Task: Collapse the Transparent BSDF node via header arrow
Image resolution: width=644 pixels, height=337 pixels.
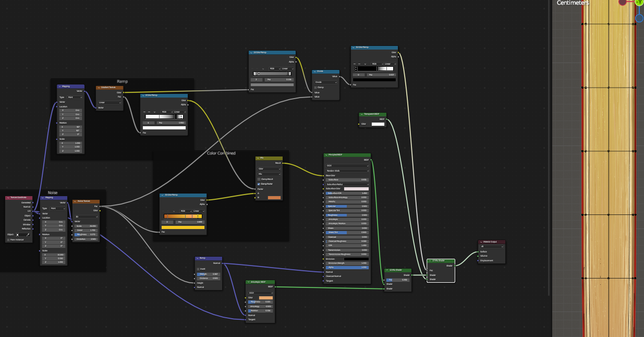Action: (362, 114)
